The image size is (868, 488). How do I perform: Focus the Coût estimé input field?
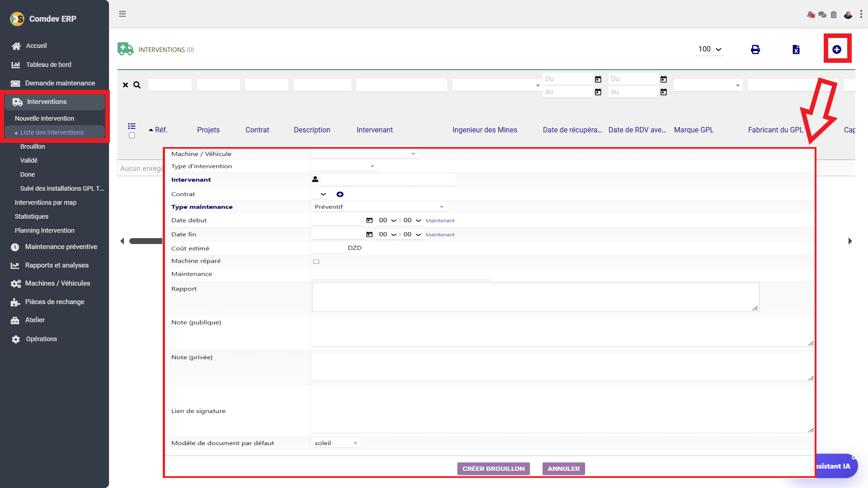(x=329, y=248)
